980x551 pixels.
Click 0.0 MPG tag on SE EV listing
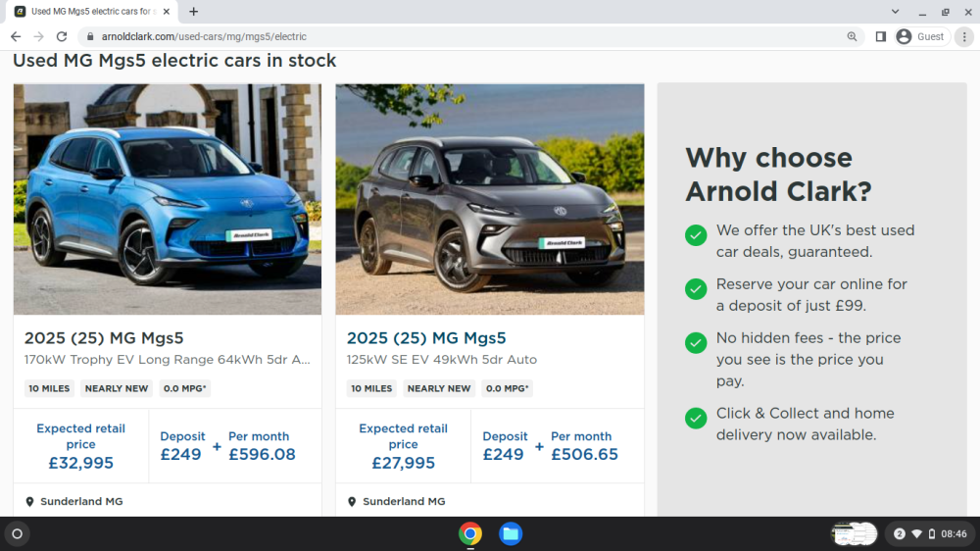508,388
